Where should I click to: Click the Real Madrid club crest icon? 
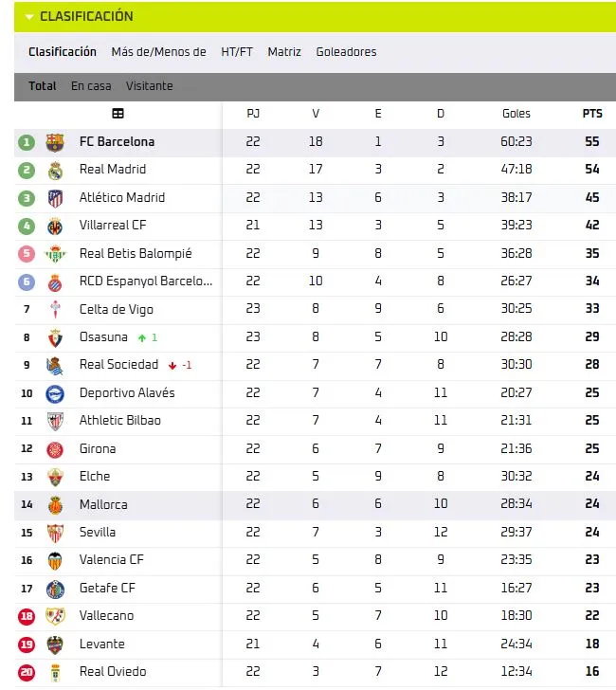(55, 170)
